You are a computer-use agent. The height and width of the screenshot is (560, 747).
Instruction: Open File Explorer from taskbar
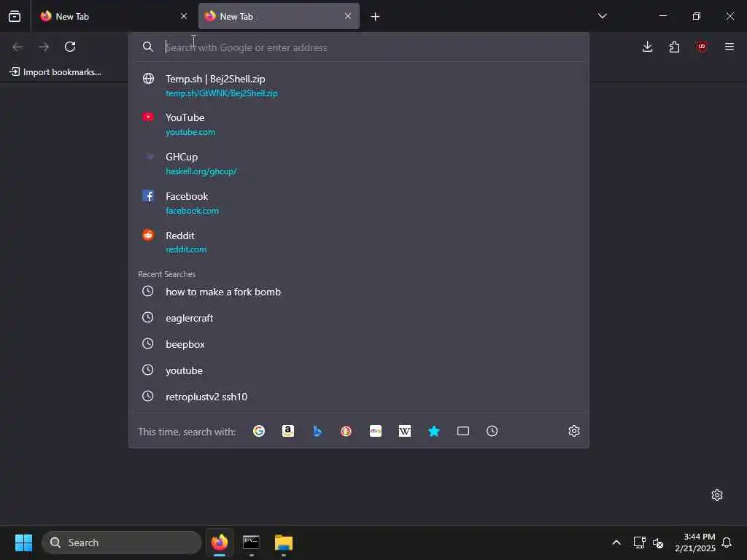coord(284,542)
